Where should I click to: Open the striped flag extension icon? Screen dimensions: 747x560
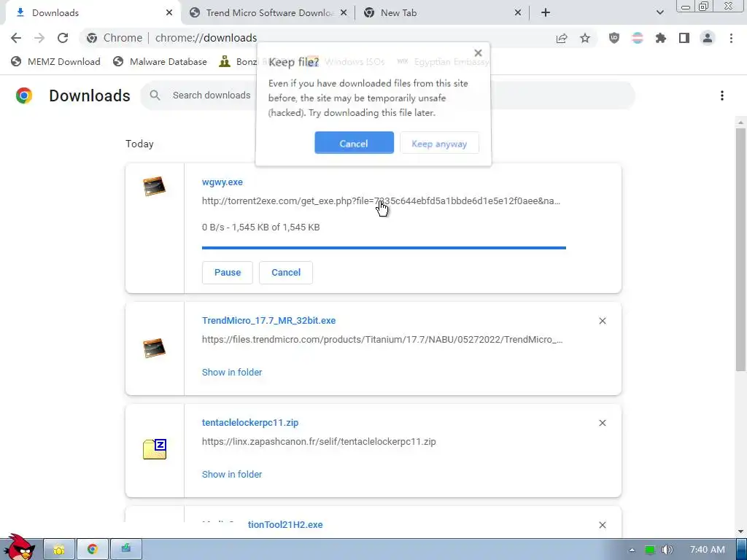[638, 38]
